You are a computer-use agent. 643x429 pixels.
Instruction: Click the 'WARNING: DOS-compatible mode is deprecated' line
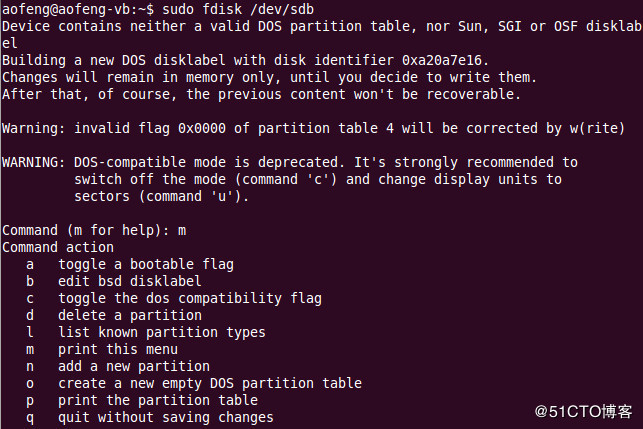click(x=290, y=162)
